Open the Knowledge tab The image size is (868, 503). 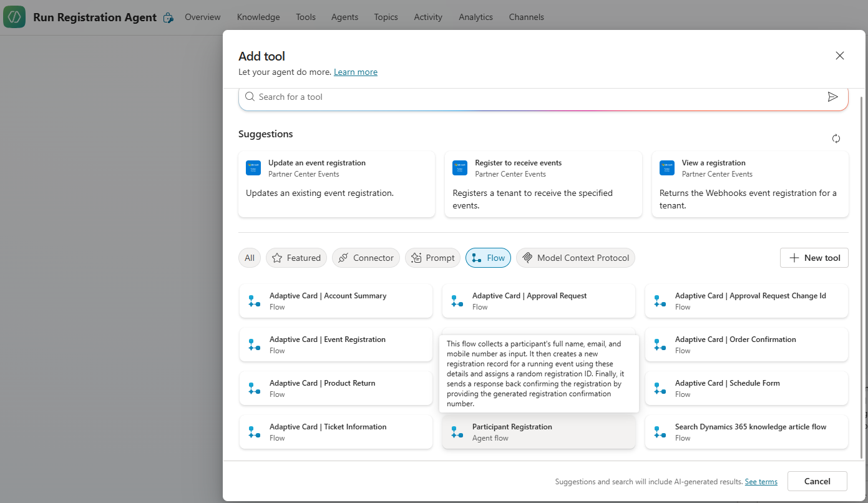[258, 17]
